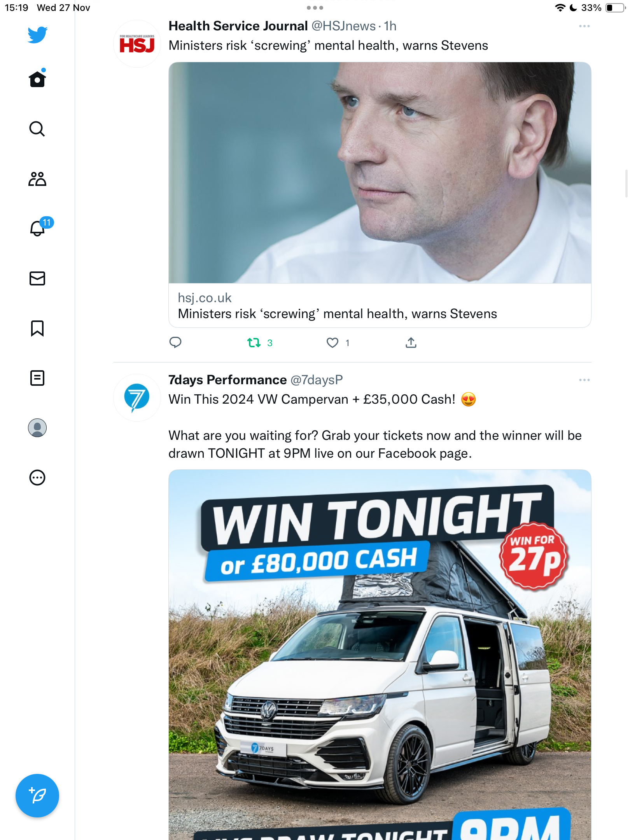Reply to the HSJ tweet
The width and height of the screenshot is (630, 840).
coord(175,343)
